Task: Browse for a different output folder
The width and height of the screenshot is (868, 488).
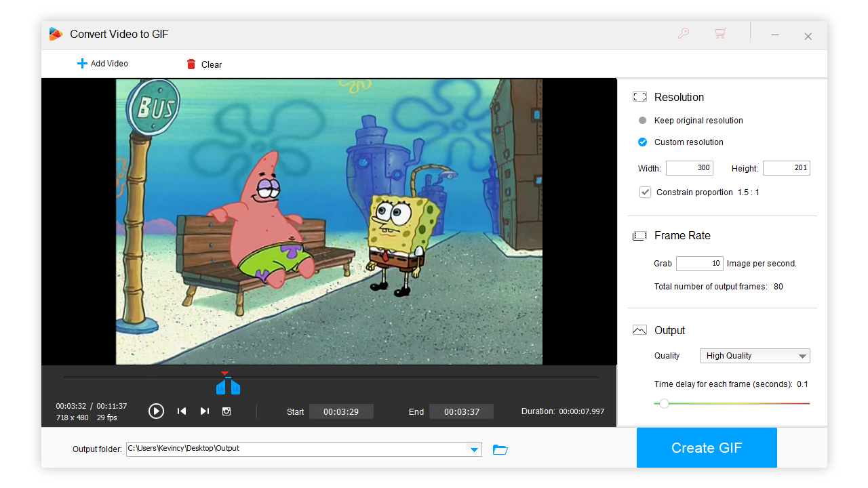Action: pos(500,449)
